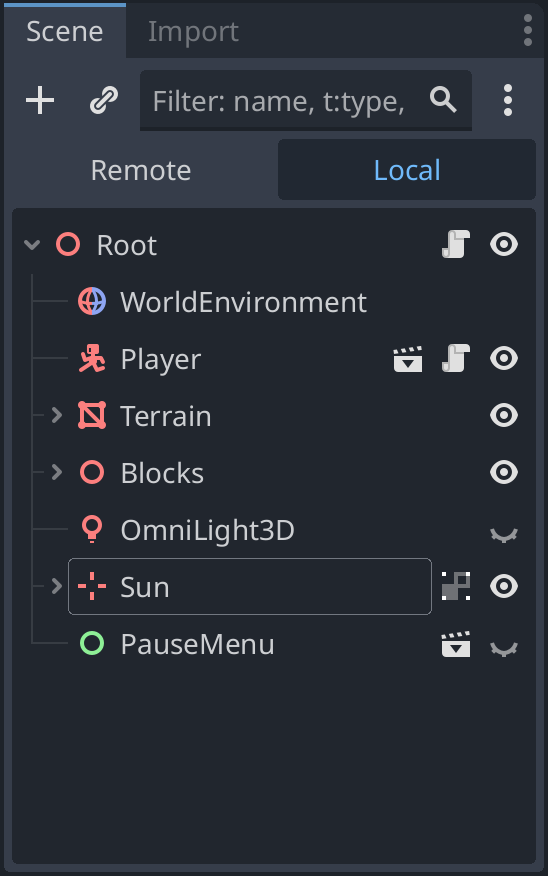
Task: Show the hidden PauseMenu node
Action: pyautogui.click(x=504, y=649)
